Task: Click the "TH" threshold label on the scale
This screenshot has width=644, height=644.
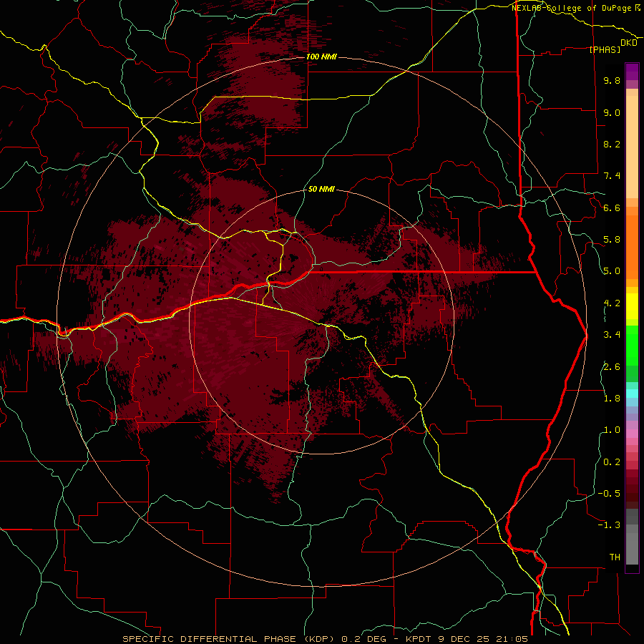Action: point(615,557)
